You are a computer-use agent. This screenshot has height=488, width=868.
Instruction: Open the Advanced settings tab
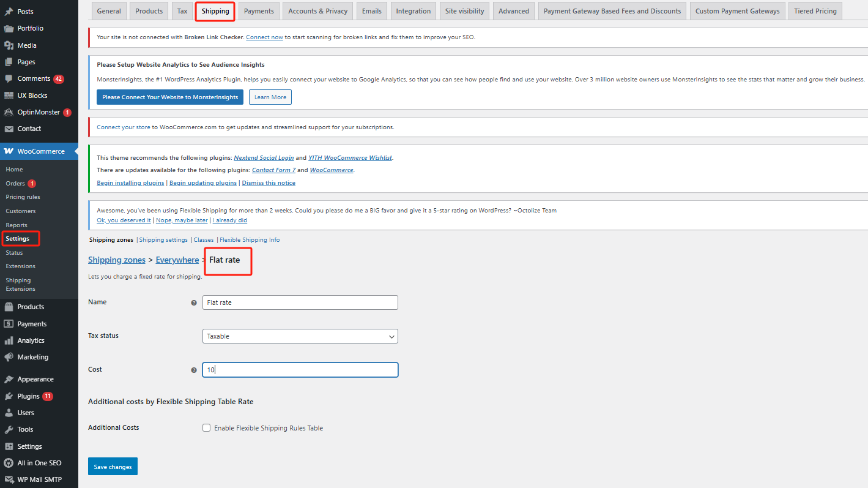pyautogui.click(x=514, y=11)
